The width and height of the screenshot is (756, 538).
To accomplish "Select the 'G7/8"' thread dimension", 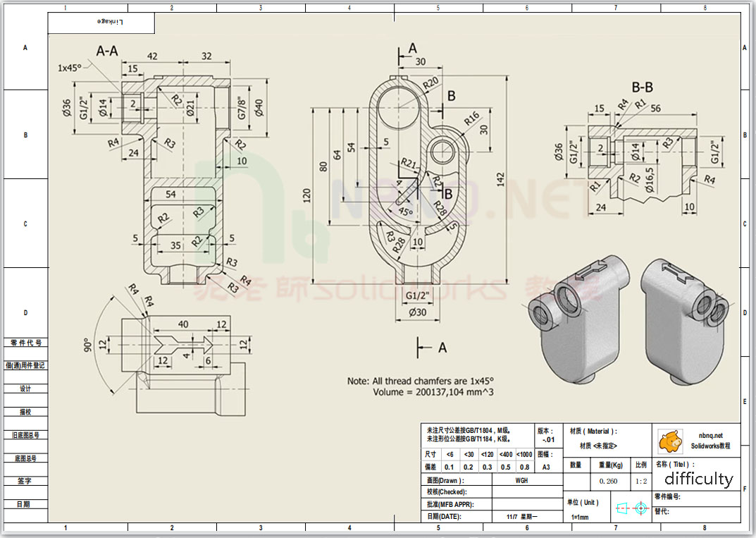I will tap(242, 109).
